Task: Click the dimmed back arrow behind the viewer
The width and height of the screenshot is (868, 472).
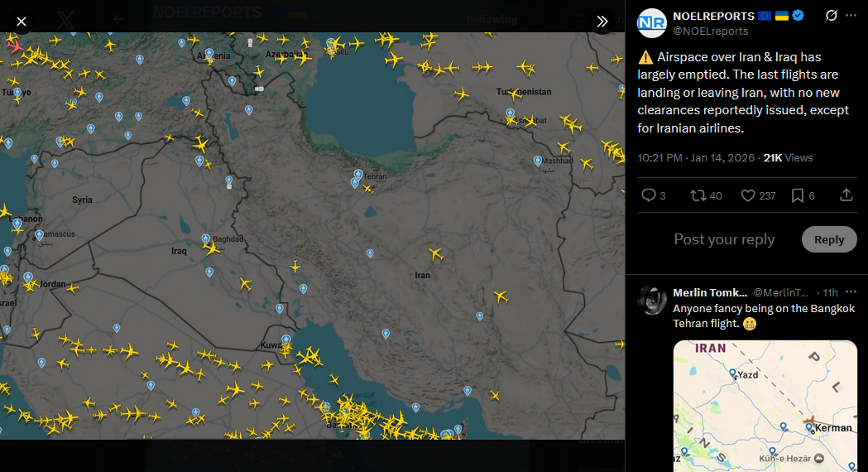Action: pos(117,19)
